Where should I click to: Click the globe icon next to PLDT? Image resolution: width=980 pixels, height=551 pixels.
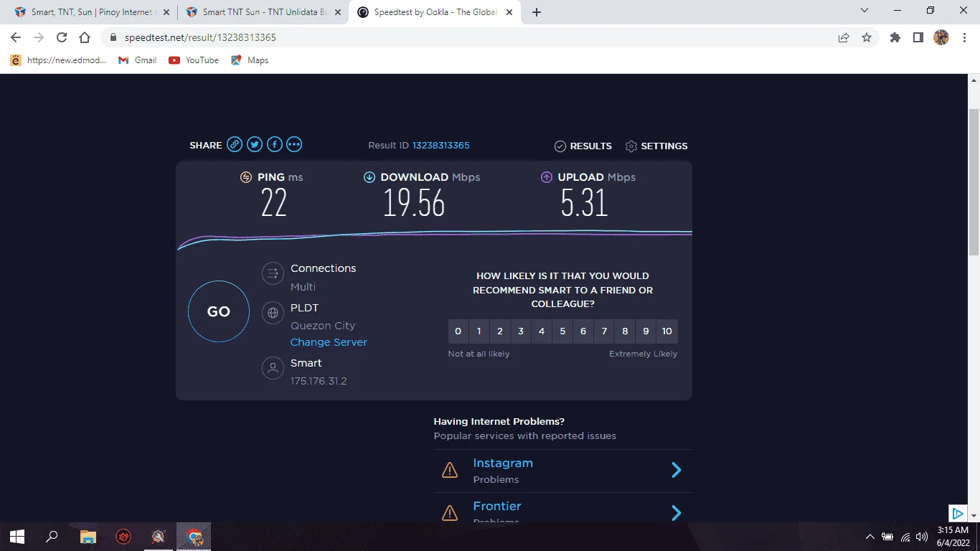pos(273,313)
